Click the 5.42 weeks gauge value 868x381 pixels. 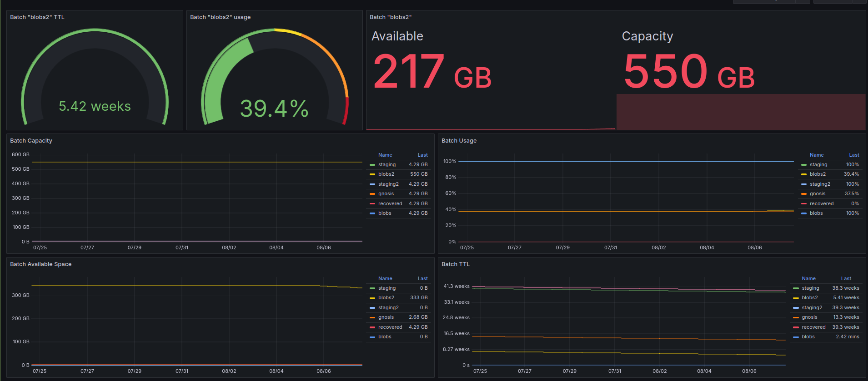point(95,106)
